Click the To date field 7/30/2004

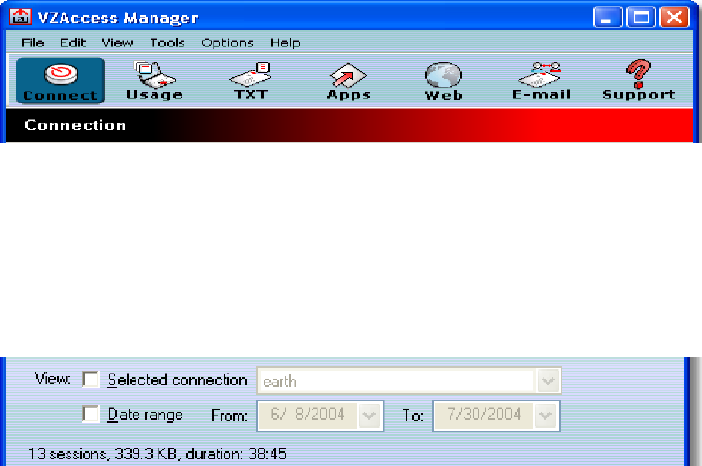(497, 416)
